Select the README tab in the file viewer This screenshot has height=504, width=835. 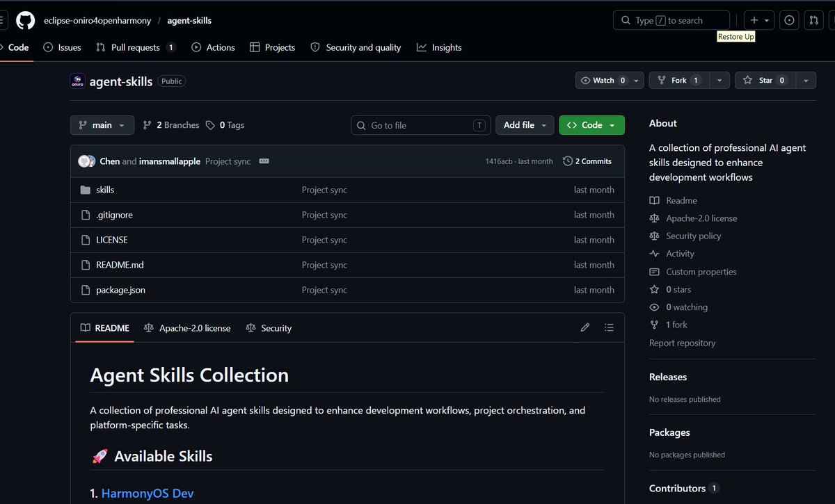[104, 328]
